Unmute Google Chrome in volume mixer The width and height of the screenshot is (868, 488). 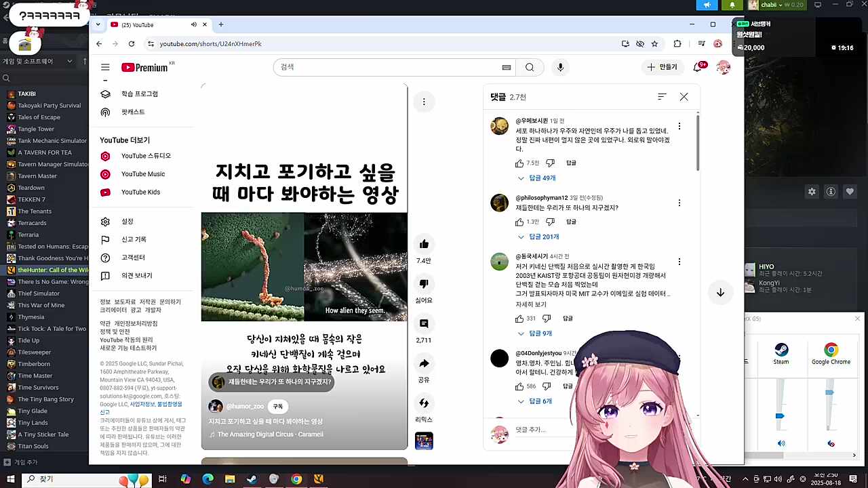(x=831, y=443)
